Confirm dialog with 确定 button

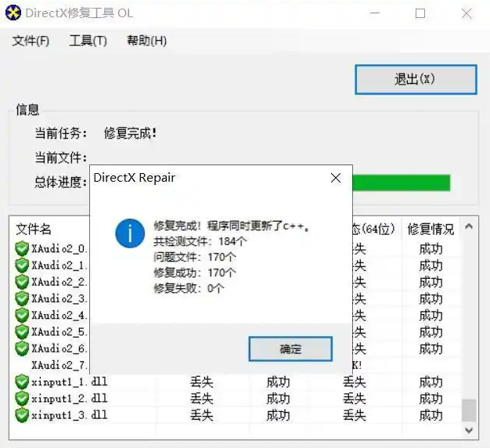pos(290,349)
